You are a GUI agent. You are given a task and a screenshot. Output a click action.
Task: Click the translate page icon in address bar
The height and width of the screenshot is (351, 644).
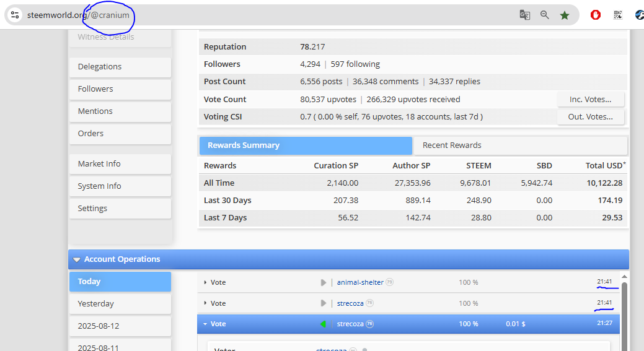[x=524, y=15]
